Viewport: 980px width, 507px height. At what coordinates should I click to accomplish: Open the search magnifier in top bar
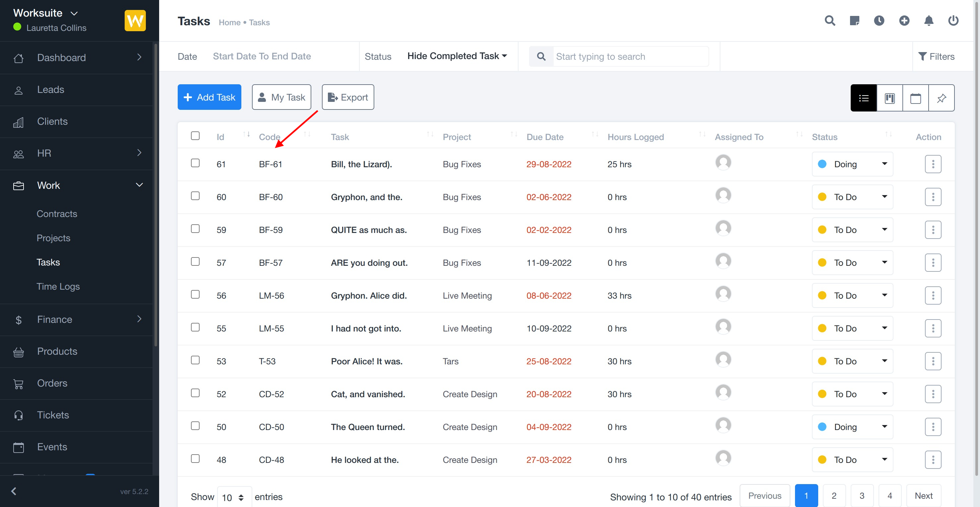pyautogui.click(x=830, y=21)
